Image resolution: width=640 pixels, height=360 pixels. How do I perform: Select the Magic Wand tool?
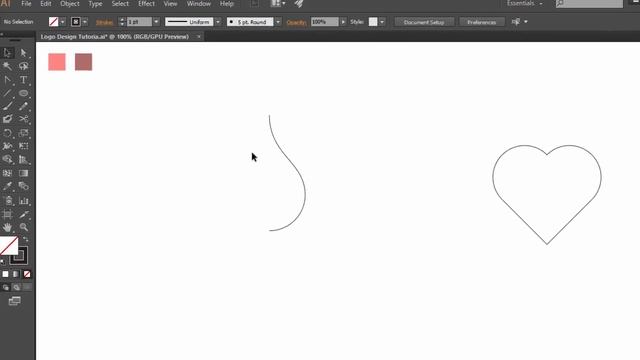click(x=7, y=66)
